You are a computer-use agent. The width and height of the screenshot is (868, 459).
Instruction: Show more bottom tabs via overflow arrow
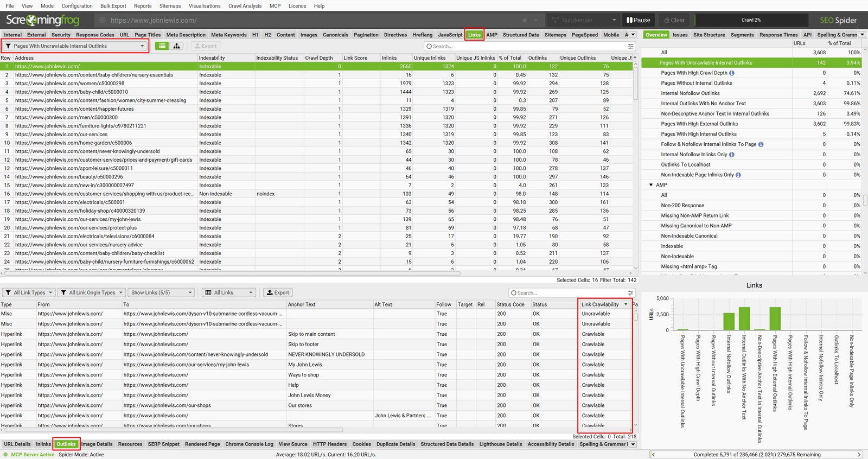633,444
